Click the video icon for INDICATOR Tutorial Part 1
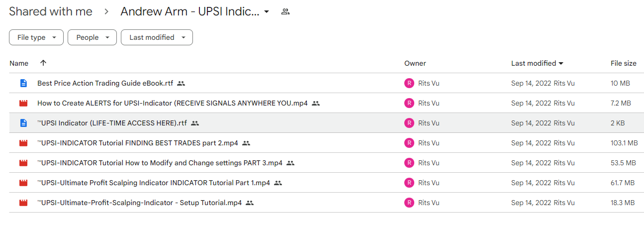This screenshot has width=644, height=229. (x=23, y=183)
